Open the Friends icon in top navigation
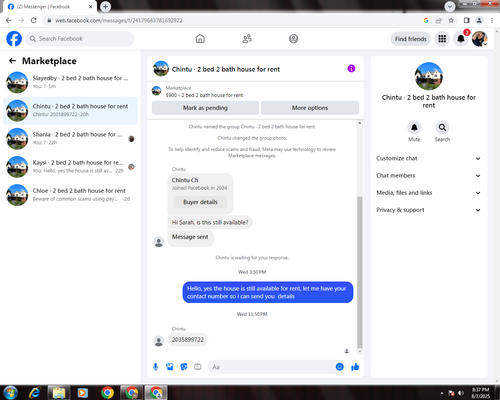The height and width of the screenshot is (400, 500). (247, 39)
